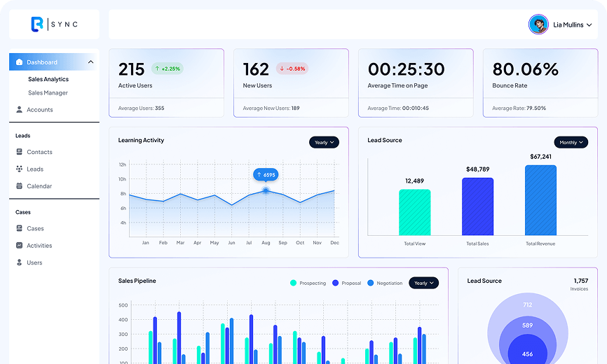Collapse the Dashboard menu chevron
This screenshot has height=364, width=607.
90,62
